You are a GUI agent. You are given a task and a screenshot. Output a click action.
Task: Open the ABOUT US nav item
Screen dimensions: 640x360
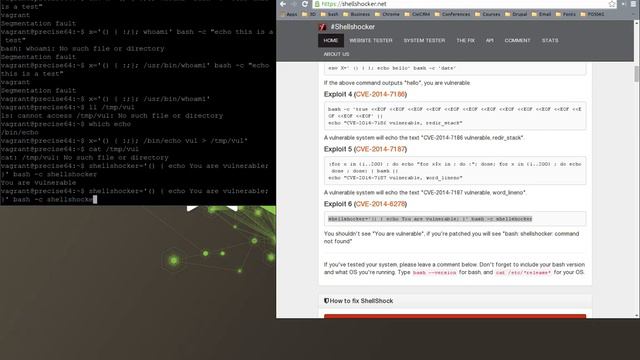tap(336, 54)
